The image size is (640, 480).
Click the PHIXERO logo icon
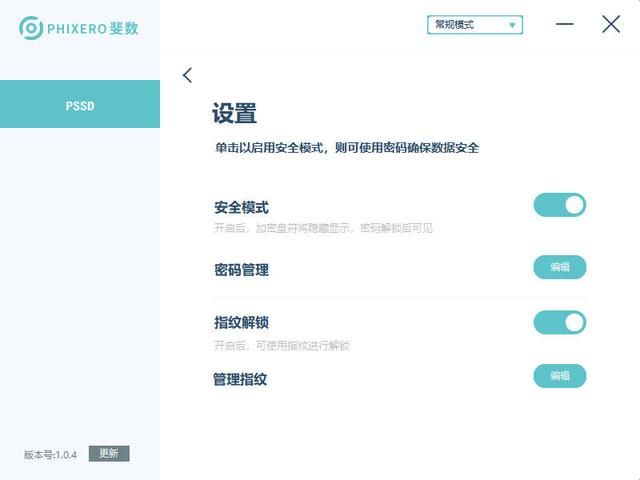pyautogui.click(x=31, y=28)
